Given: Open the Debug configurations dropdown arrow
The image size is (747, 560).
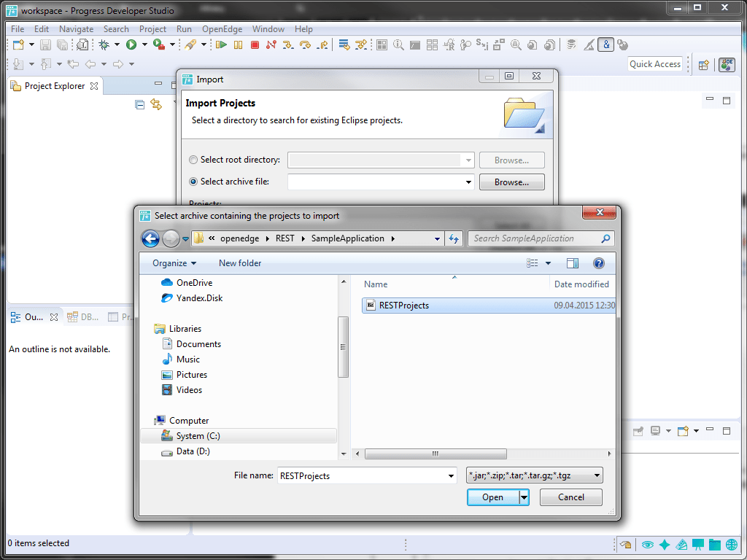Looking at the screenshot, I should [x=117, y=44].
